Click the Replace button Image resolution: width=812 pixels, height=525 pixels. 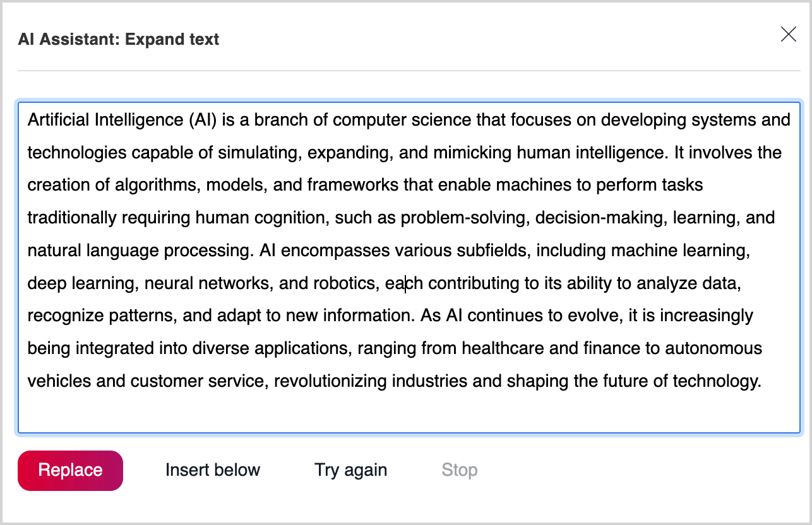(69, 469)
